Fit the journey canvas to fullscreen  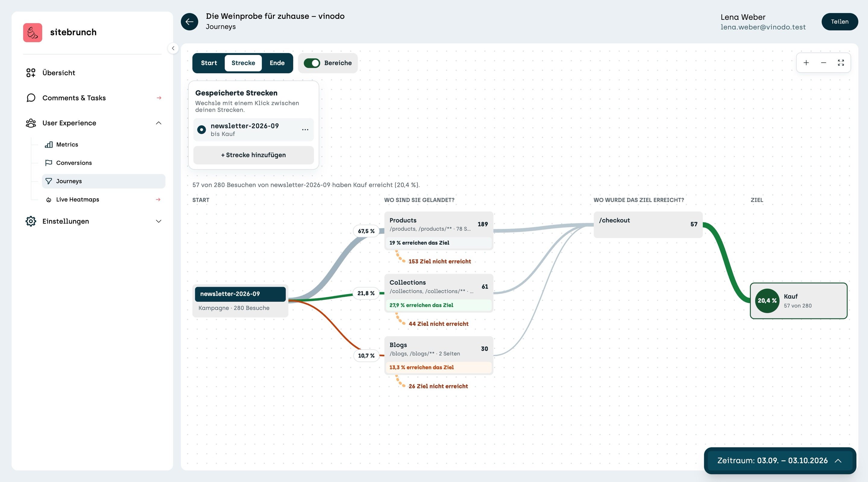coord(841,63)
